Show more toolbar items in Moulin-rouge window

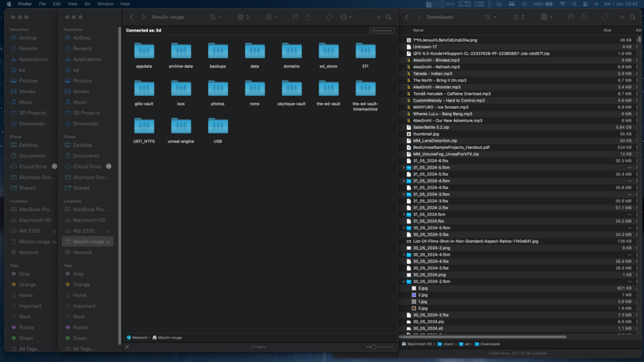coord(378,17)
